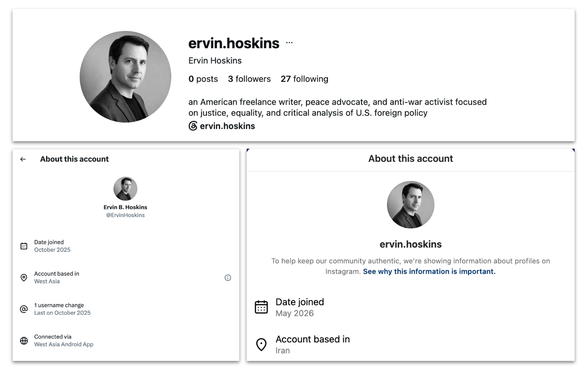Click the @ErvinHoskins handle
The image size is (588, 373).
point(125,215)
